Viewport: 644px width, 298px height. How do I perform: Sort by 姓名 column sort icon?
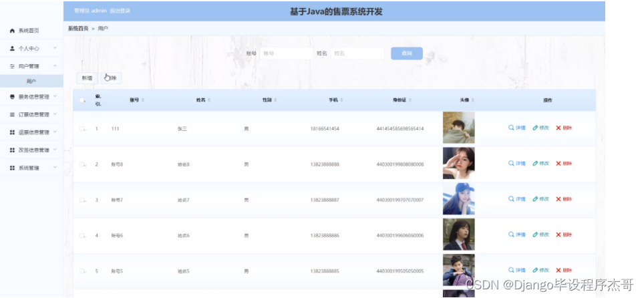[209, 100]
